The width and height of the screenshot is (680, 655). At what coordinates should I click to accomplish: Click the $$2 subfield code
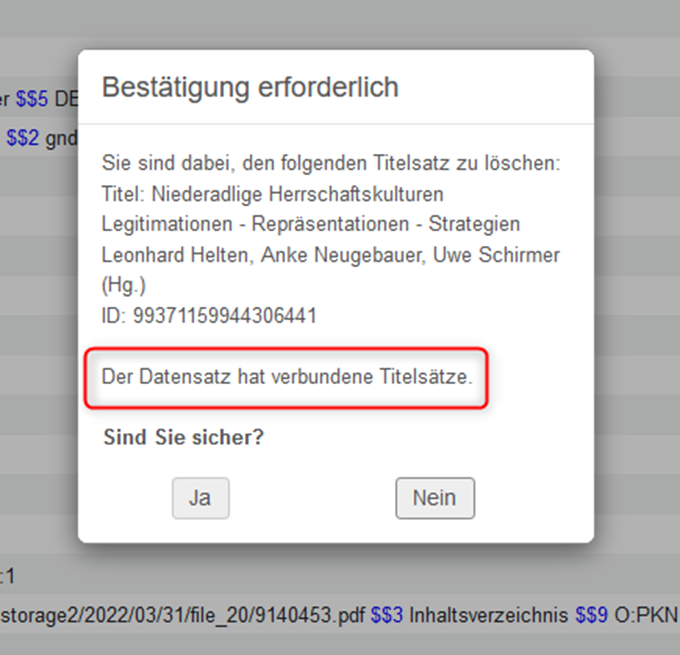(x=22, y=139)
